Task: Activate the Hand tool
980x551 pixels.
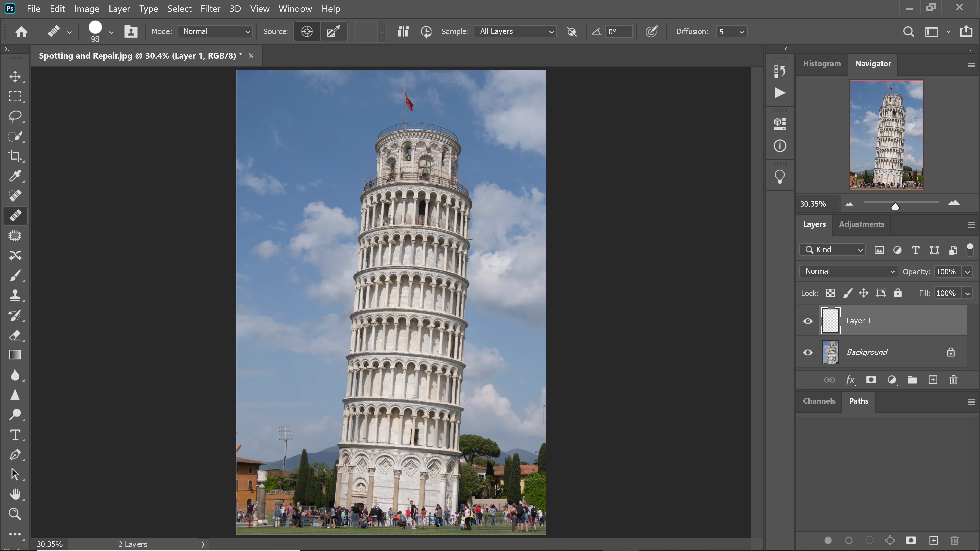Action: (x=15, y=494)
